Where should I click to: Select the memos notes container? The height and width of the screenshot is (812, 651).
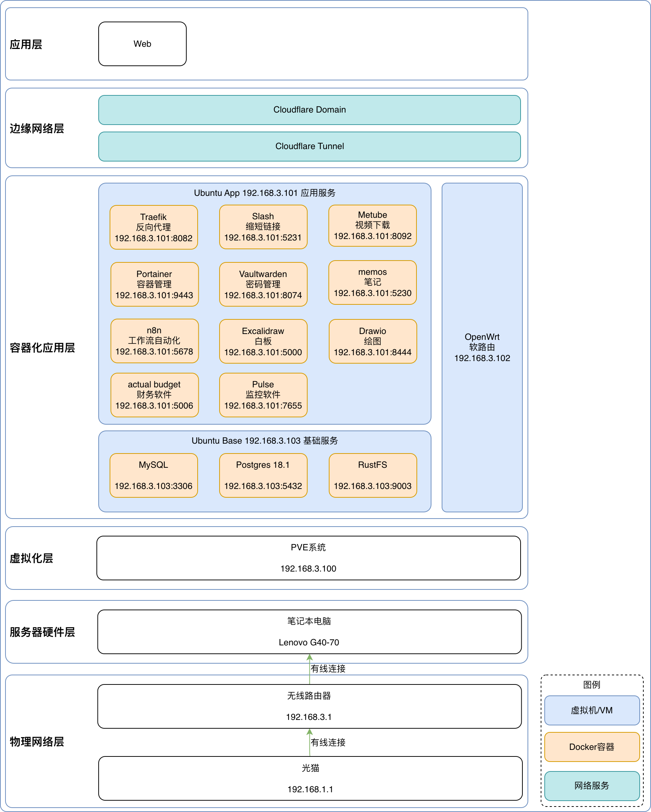coord(372,282)
